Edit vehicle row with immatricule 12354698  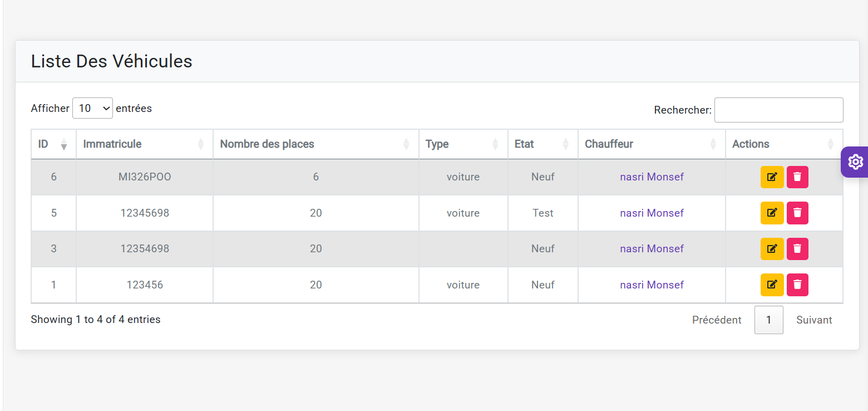pos(772,249)
